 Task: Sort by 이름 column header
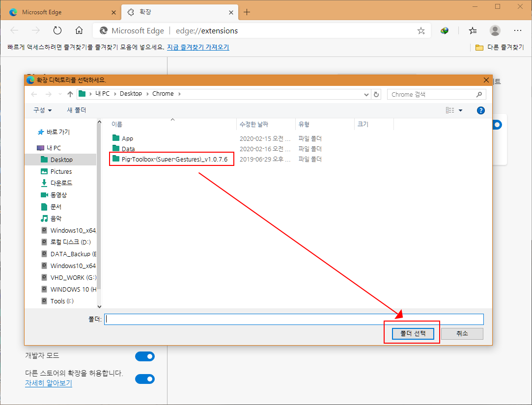(117, 125)
